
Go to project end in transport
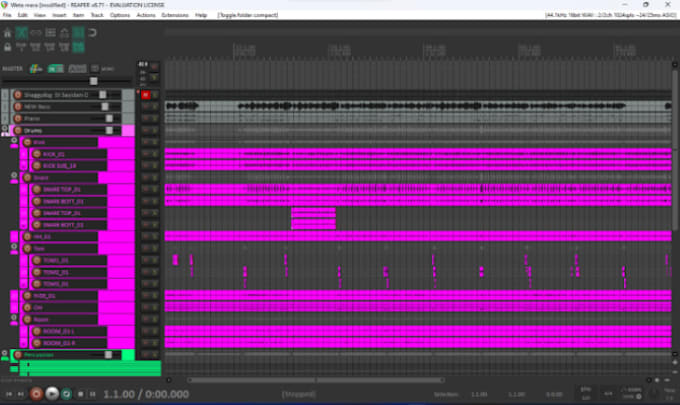point(20,394)
